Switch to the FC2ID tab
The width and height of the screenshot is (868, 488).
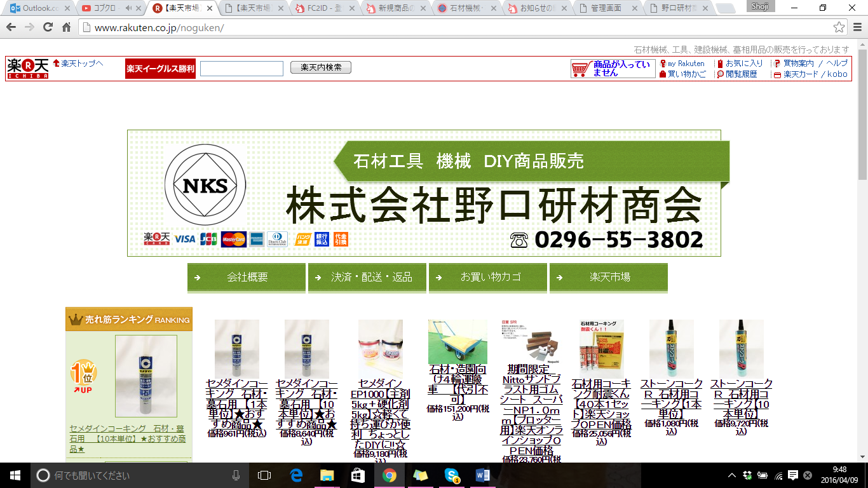(x=326, y=8)
